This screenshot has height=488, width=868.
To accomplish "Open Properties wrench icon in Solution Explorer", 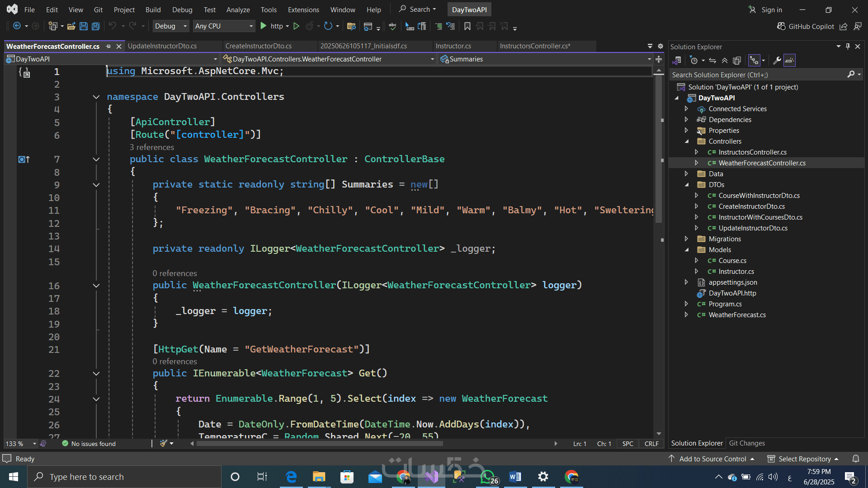I will [777, 61].
